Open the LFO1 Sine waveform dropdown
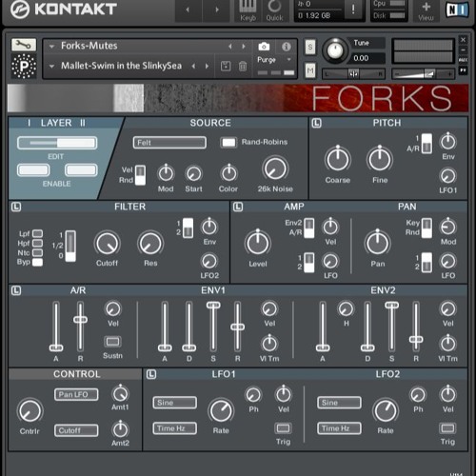This screenshot has height=476, width=476. click(x=175, y=403)
